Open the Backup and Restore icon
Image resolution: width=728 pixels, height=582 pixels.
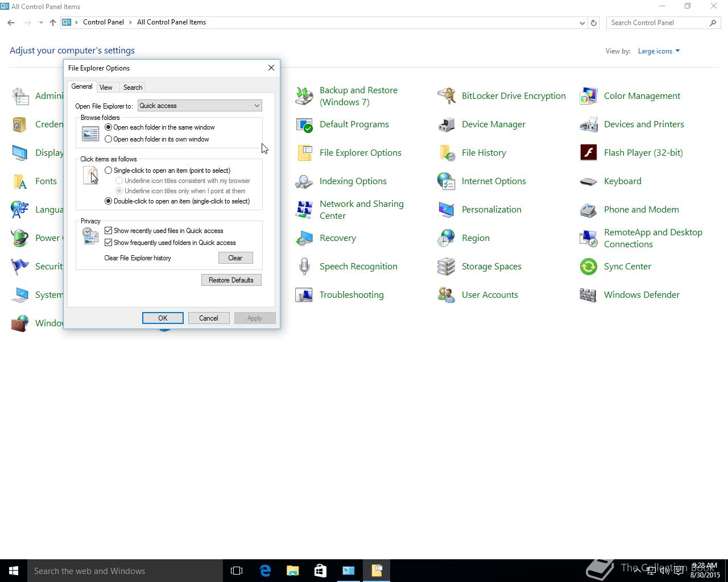pos(304,96)
